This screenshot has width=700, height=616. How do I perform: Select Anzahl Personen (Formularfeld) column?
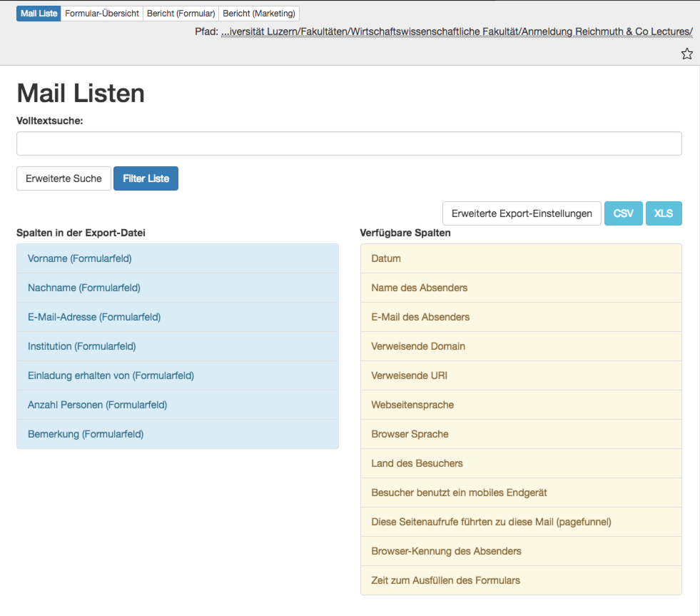click(x=178, y=405)
